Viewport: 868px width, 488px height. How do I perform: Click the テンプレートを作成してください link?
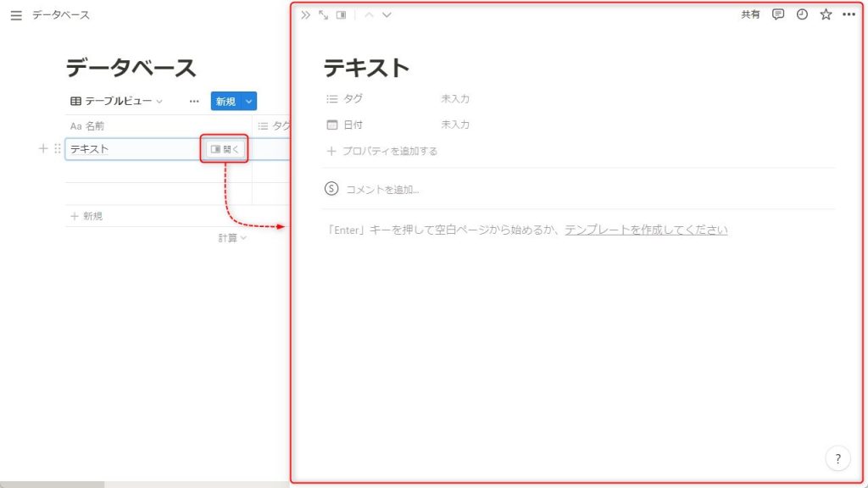point(646,230)
